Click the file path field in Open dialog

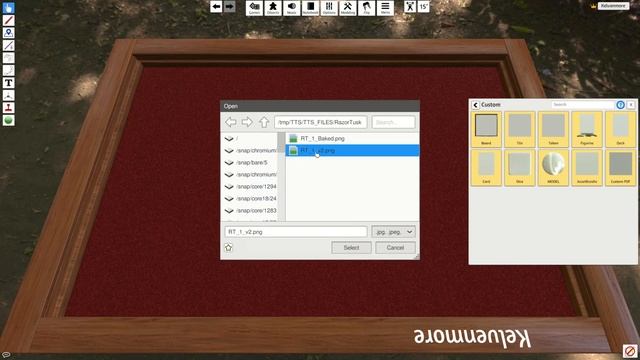click(321, 122)
